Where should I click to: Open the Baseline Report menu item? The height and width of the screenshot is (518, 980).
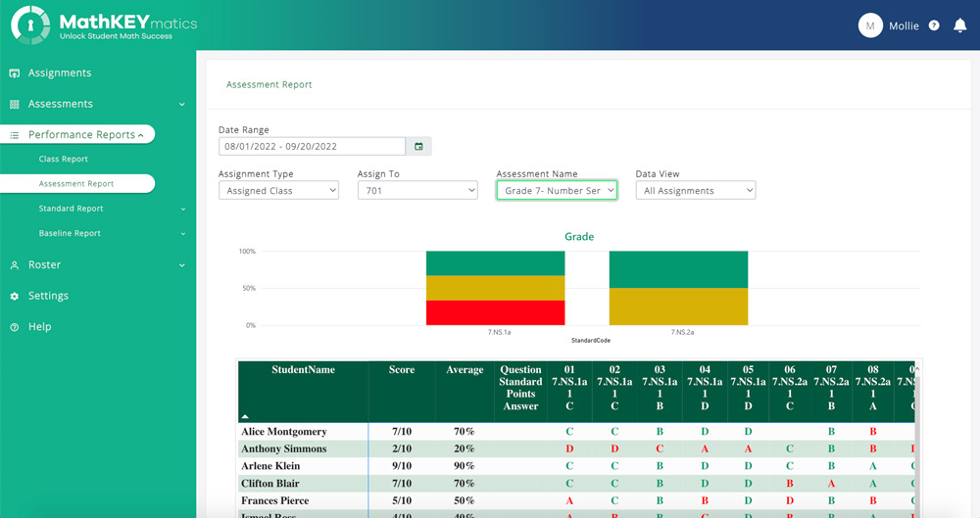point(70,233)
